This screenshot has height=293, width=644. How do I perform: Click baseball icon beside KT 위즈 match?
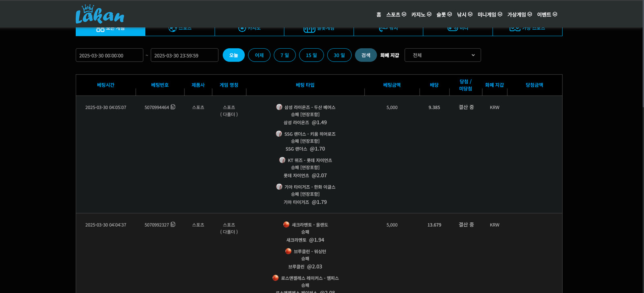click(282, 160)
